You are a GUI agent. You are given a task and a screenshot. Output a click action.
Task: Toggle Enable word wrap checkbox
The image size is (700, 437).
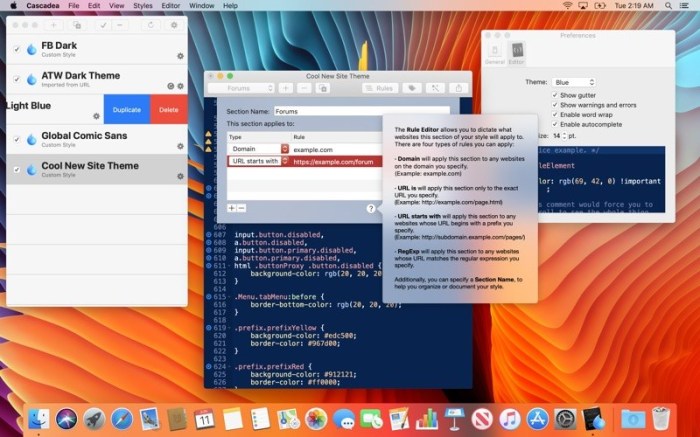(555, 114)
